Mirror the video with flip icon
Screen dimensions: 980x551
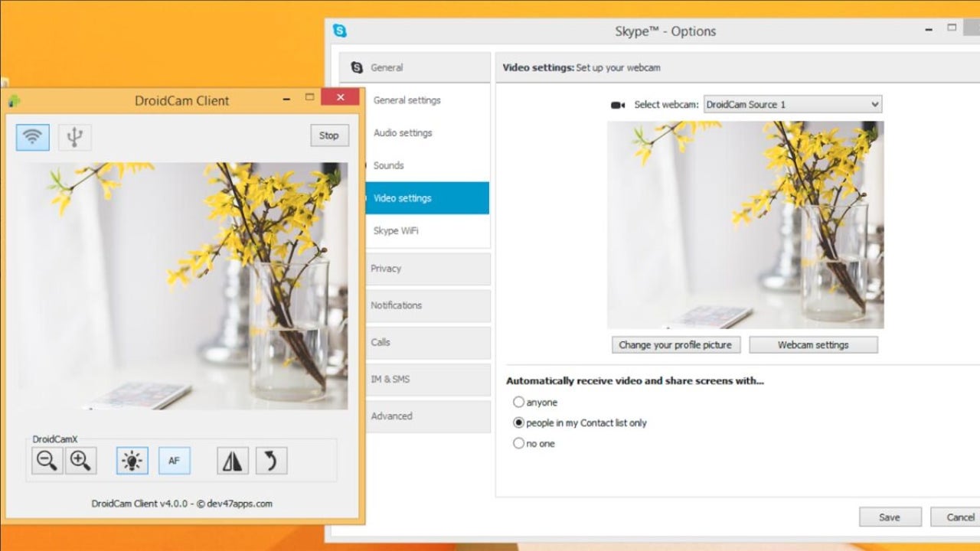tap(233, 461)
